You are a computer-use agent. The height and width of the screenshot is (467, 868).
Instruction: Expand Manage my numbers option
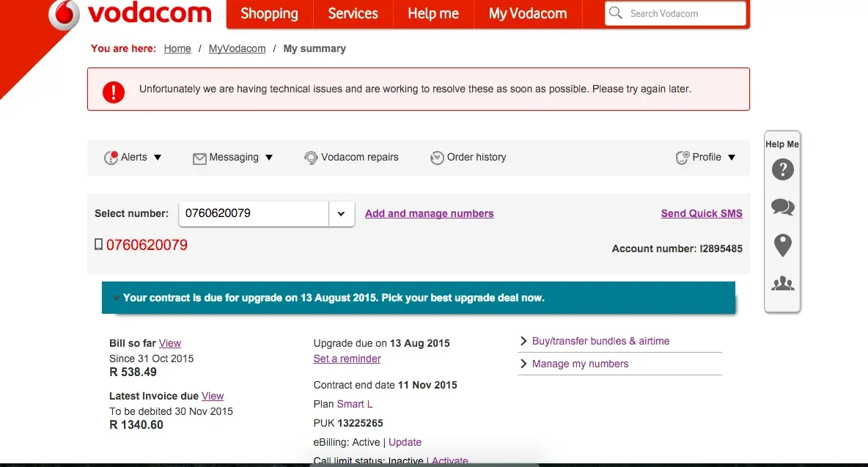click(580, 364)
